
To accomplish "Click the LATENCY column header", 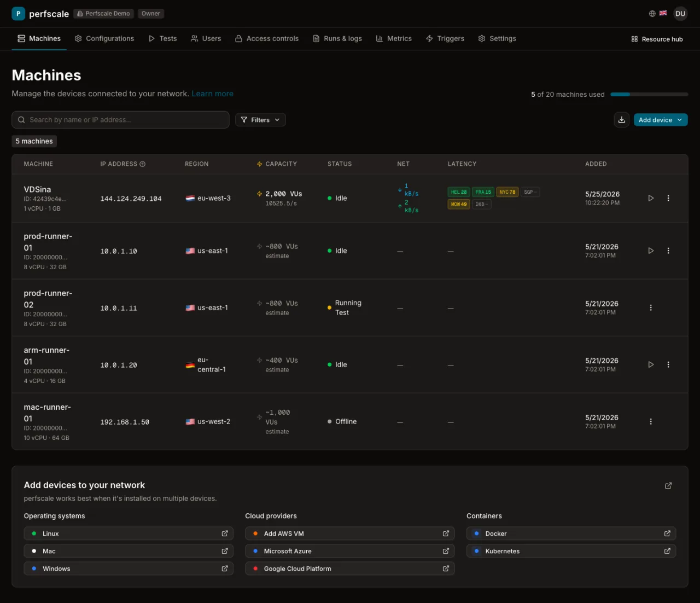I will pos(462,164).
